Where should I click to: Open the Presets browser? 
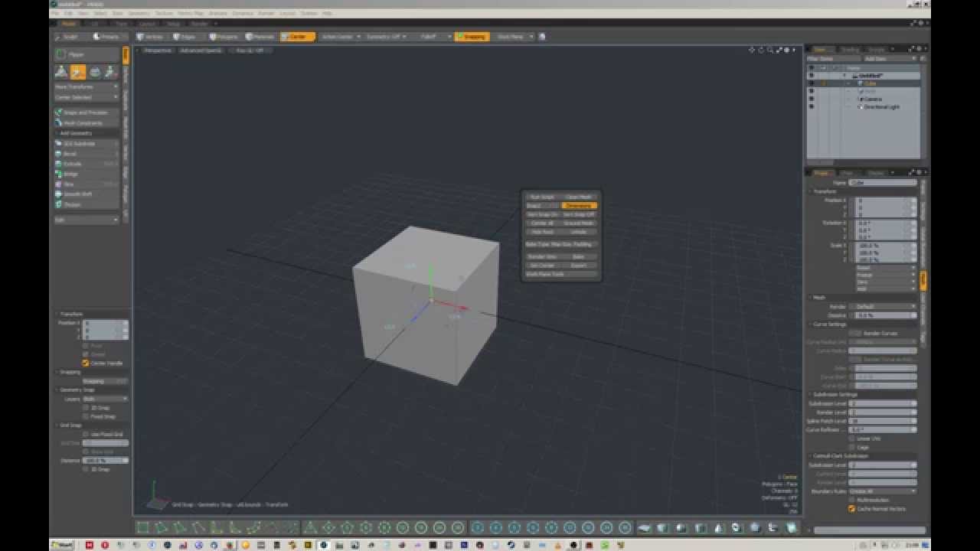point(108,37)
